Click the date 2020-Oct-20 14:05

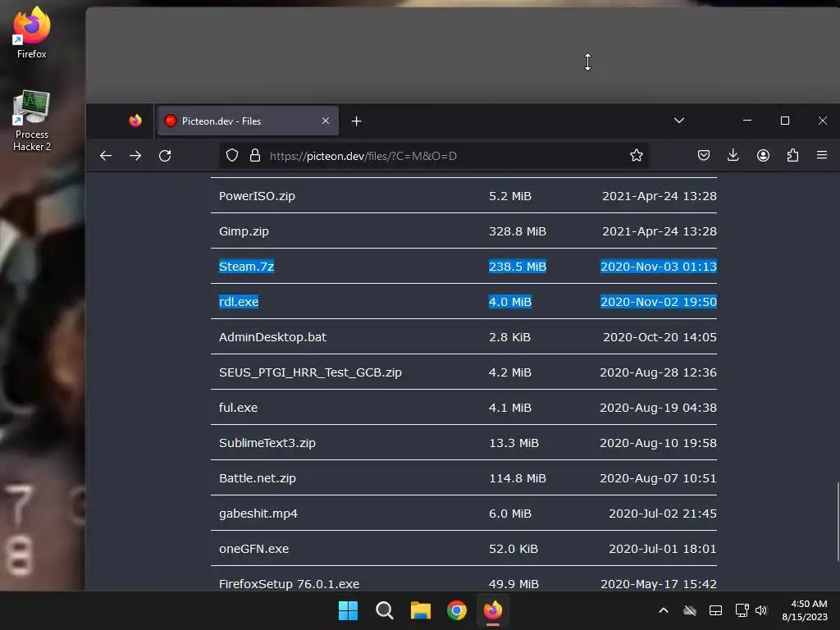pos(660,337)
